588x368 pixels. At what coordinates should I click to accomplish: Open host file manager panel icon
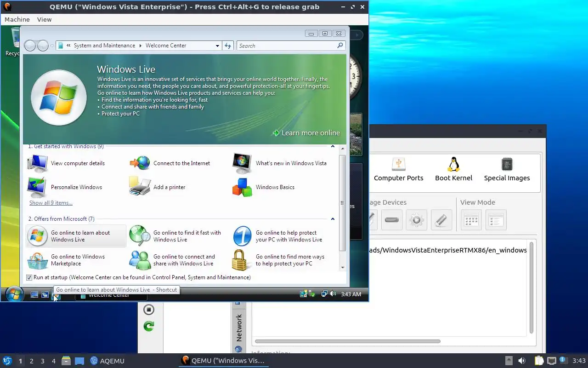coord(66,361)
